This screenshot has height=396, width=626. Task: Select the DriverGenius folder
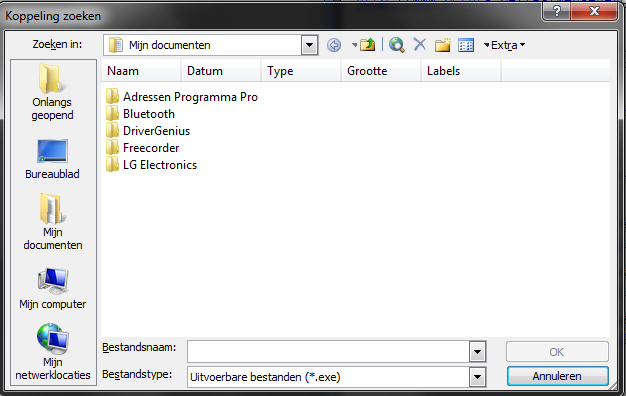pyautogui.click(x=148, y=131)
